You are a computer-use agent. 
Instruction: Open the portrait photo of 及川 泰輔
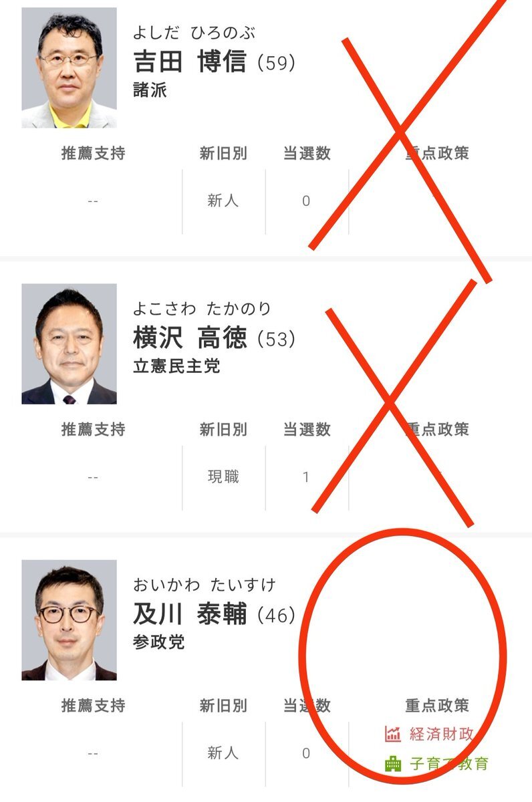pos(69,620)
